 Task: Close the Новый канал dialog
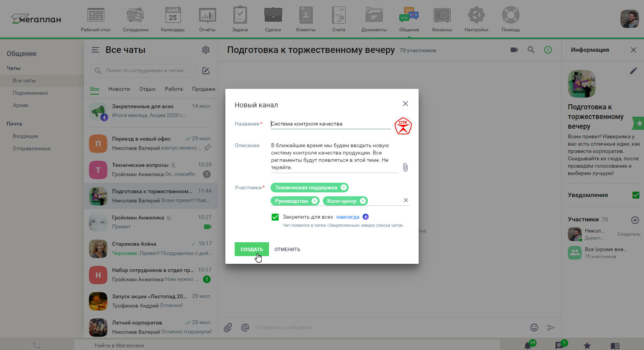click(x=405, y=104)
